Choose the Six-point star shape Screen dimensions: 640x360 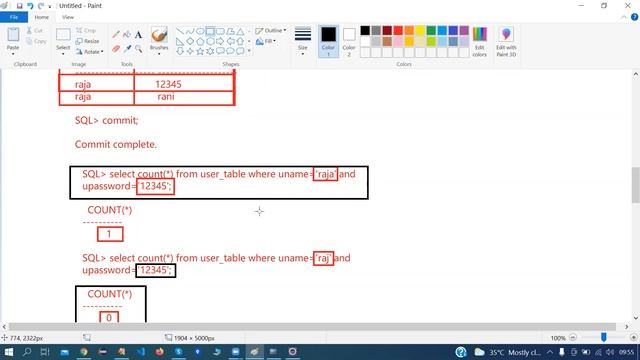click(210, 51)
